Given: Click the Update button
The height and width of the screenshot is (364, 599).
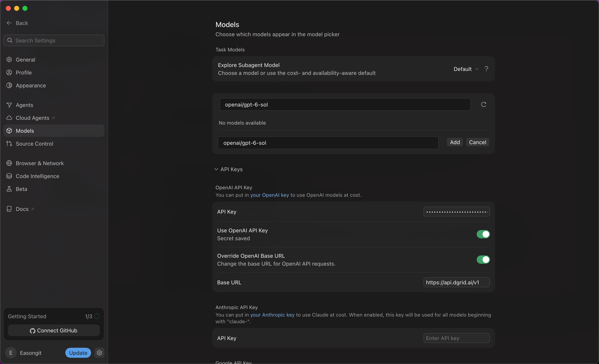Looking at the screenshot, I should (x=78, y=353).
